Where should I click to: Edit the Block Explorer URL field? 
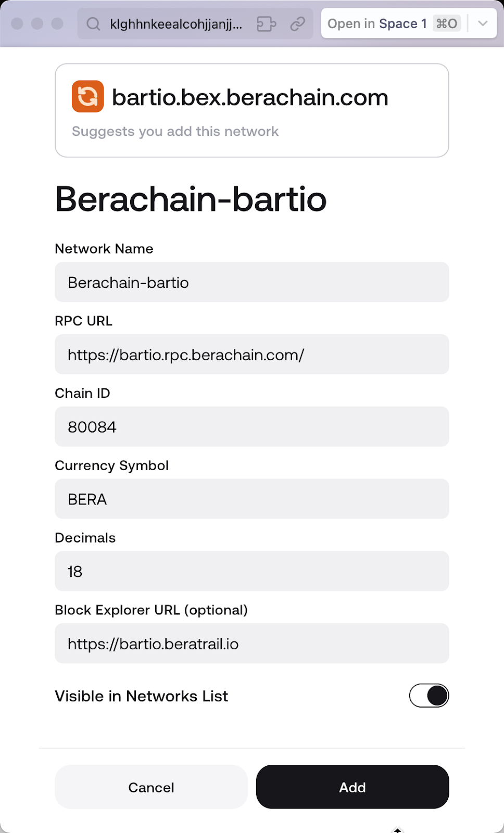[252, 643]
